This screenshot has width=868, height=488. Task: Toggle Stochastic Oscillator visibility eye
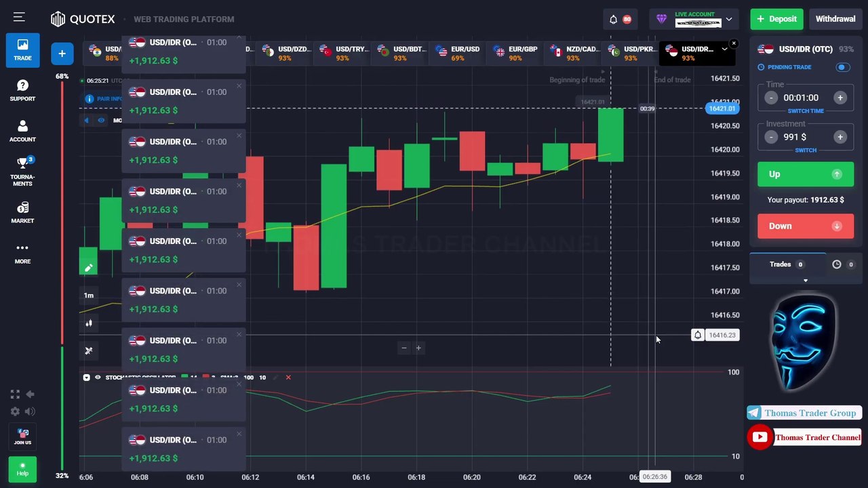[98, 378]
